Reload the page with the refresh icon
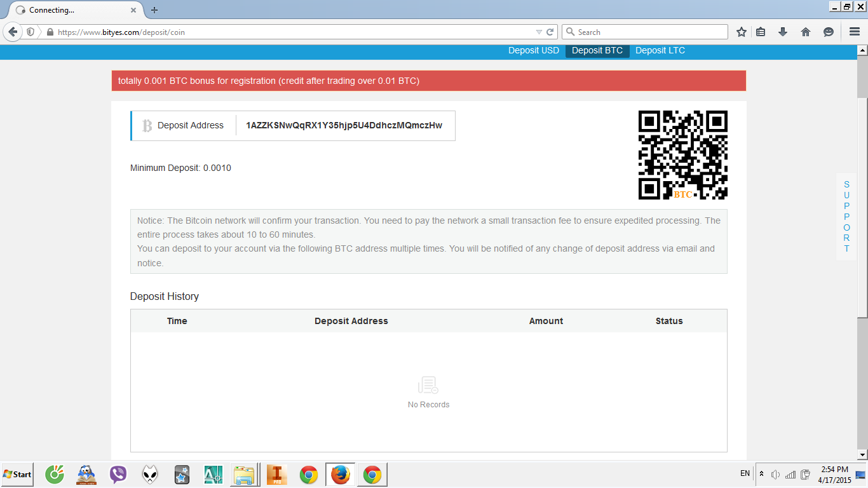The image size is (868, 488). point(550,32)
